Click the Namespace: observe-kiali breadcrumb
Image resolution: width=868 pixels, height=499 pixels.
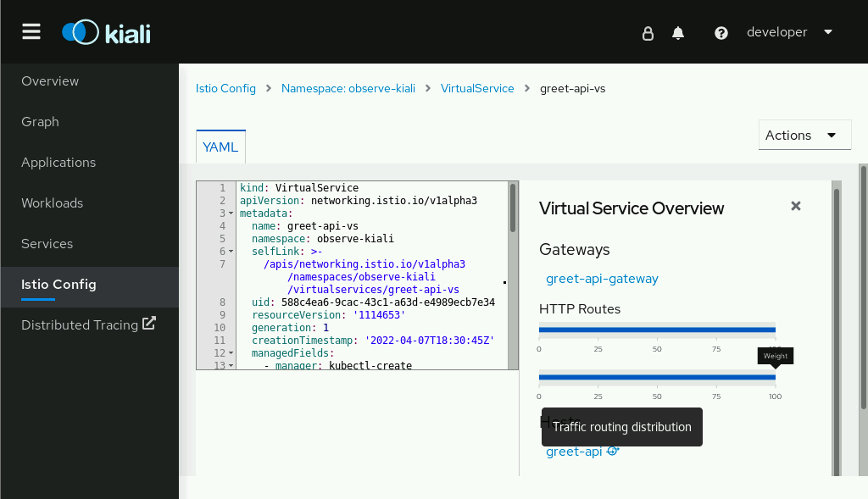point(348,88)
